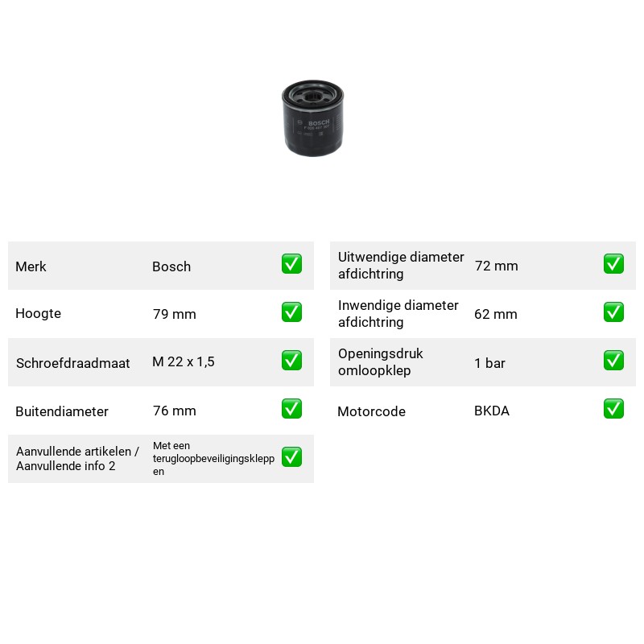The image size is (644, 644).
Task: Click the green checkmark beside Schroefdraadmaat M 22 x 1,5
Action: (291, 360)
